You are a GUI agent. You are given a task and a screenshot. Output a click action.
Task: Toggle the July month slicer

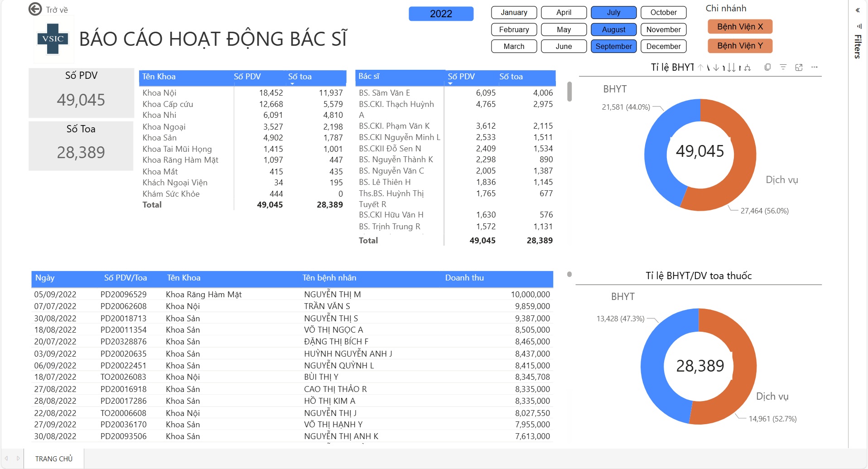click(x=613, y=13)
